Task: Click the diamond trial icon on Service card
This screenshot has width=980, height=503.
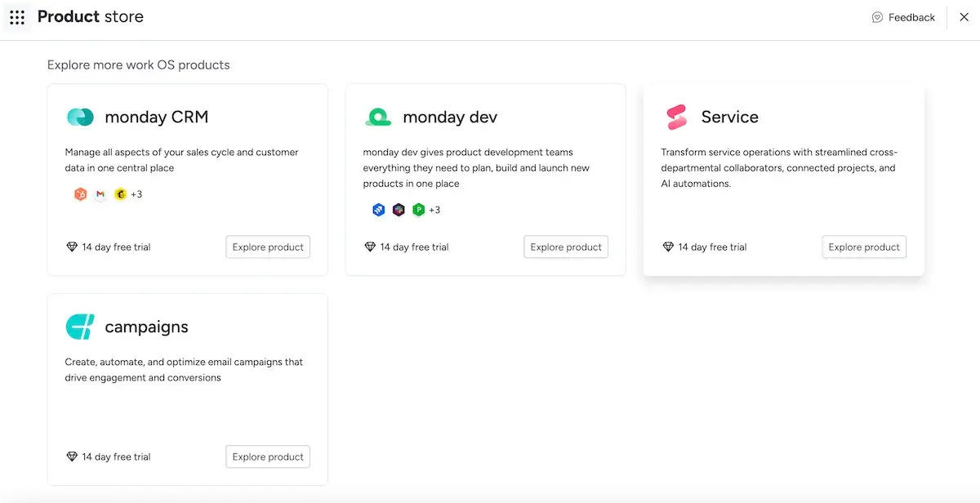Action: coord(668,247)
